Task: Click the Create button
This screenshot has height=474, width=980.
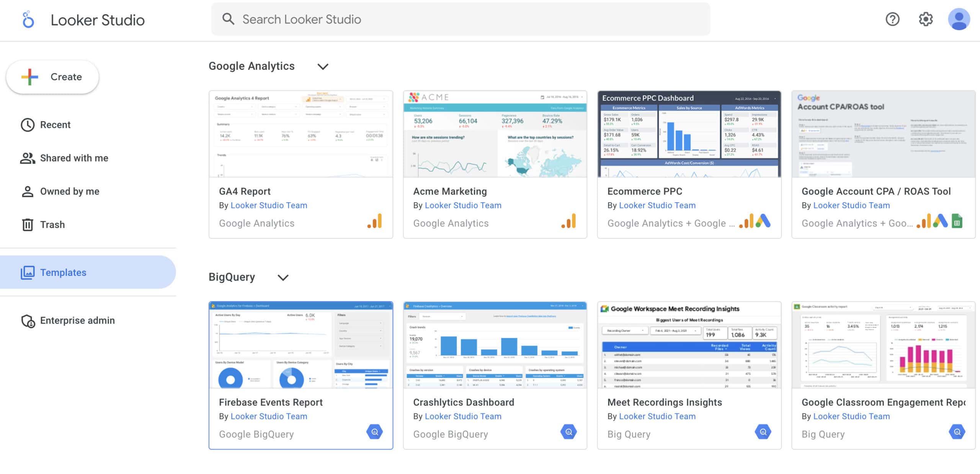Action: coord(52,77)
